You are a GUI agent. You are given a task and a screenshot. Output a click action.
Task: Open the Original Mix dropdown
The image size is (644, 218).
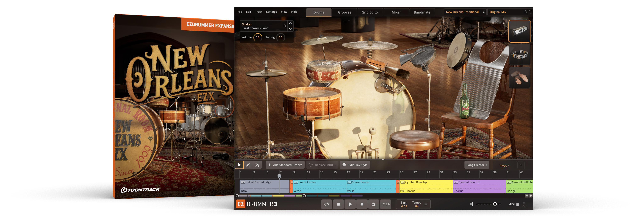pyautogui.click(x=508, y=12)
